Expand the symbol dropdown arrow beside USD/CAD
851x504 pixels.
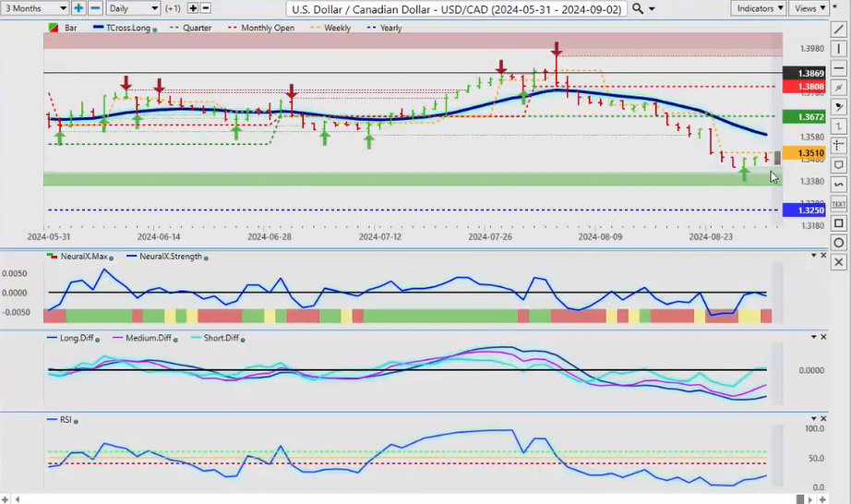653,9
